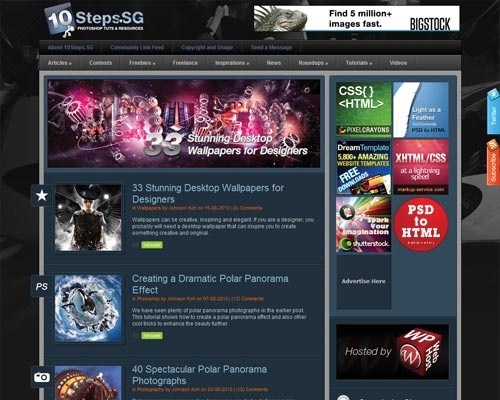Click the polar panorama orca thumbnail
Viewport: 500px width, 400px height.
pos(88,308)
